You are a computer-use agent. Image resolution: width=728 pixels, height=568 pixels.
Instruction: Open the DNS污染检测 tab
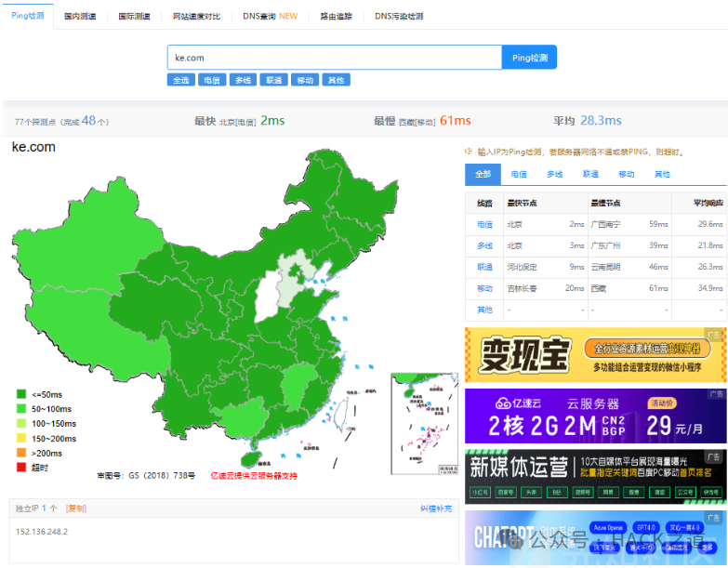click(399, 16)
